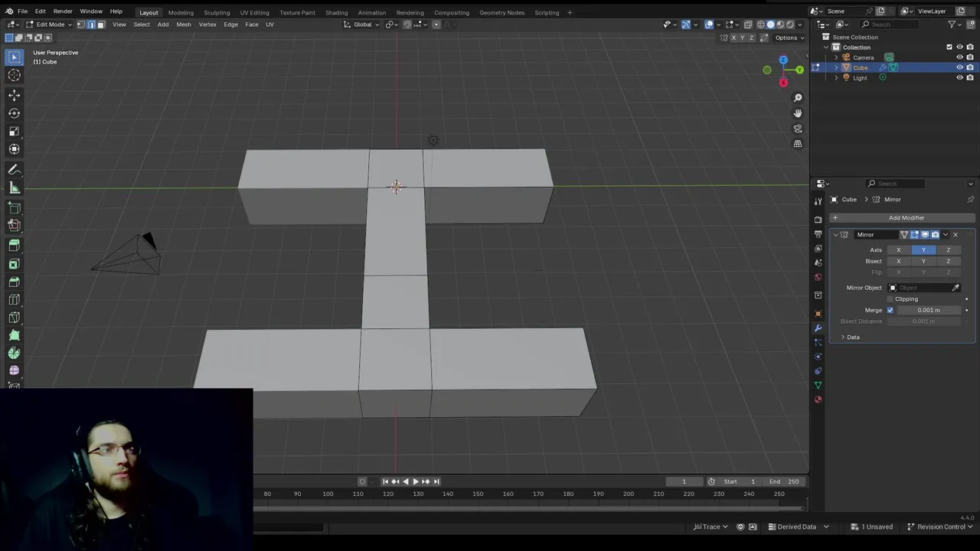980x551 pixels.
Task: Select the Select Box tool
Action: (x=14, y=57)
